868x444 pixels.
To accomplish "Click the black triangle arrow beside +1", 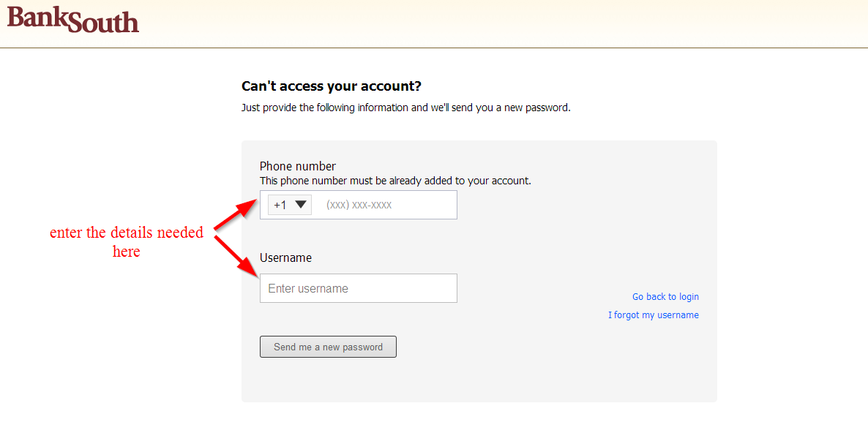I will pos(301,205).
